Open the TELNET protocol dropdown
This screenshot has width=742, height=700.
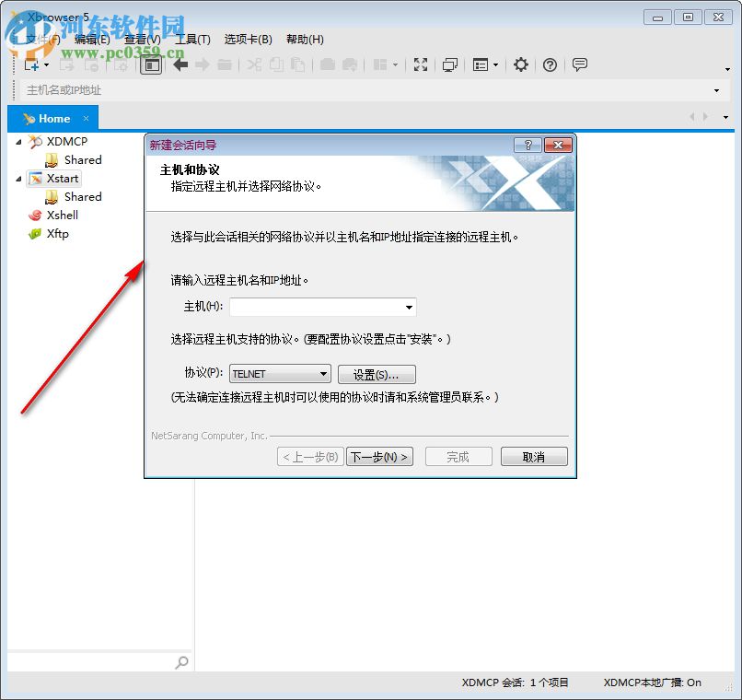pyautogui.click(x=322, y=374)
